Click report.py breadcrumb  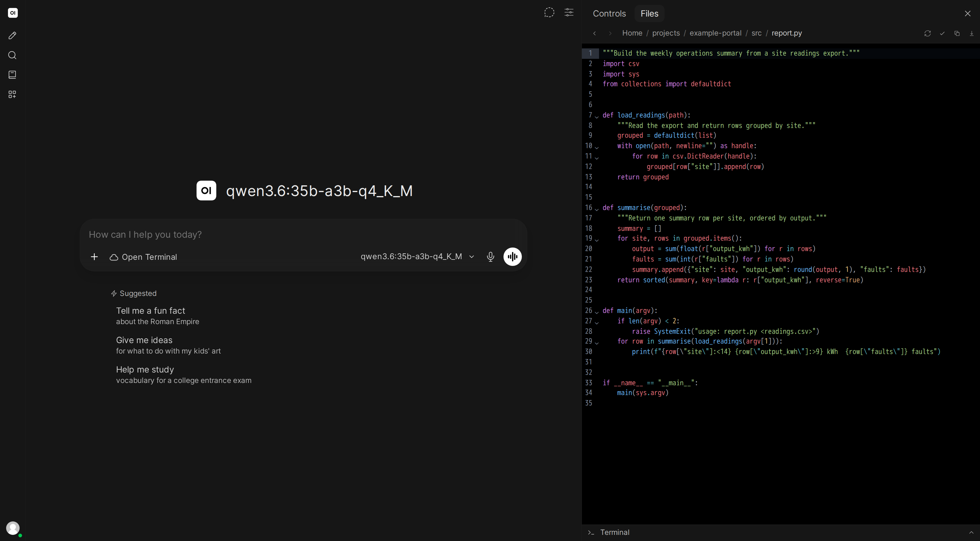(x=786, y=33)
